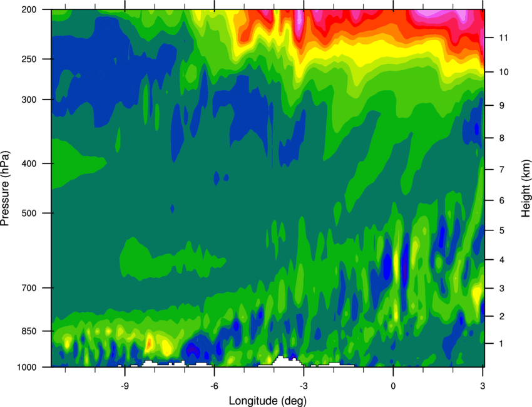Click the white terrain peak near longitude -4
The height and width of the screenshot is (407, 532).
281,361
